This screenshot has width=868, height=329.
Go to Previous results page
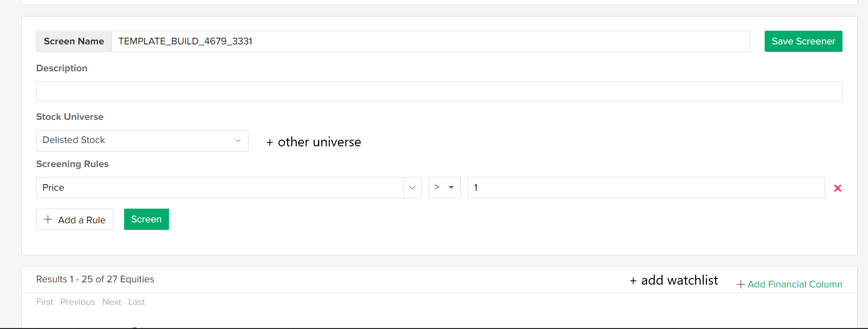[77, 302]
